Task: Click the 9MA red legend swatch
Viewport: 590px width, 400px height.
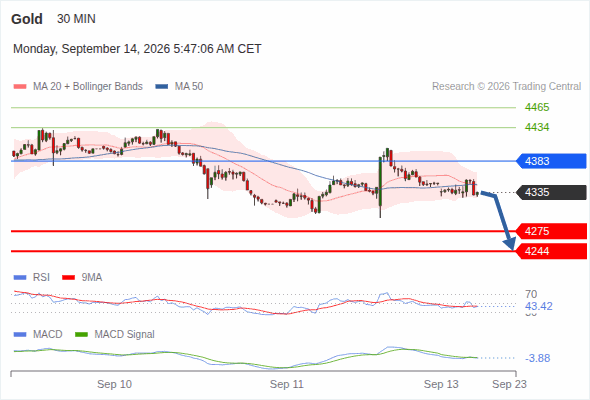Action: pyautogui.click(x=68, y=278)
